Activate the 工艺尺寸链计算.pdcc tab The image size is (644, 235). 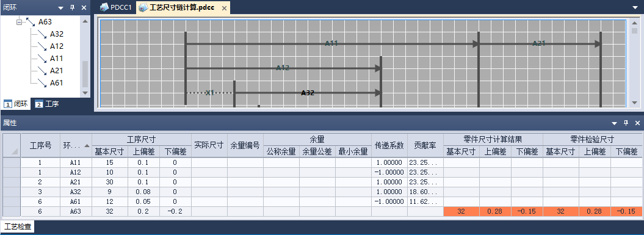[176, 8]
